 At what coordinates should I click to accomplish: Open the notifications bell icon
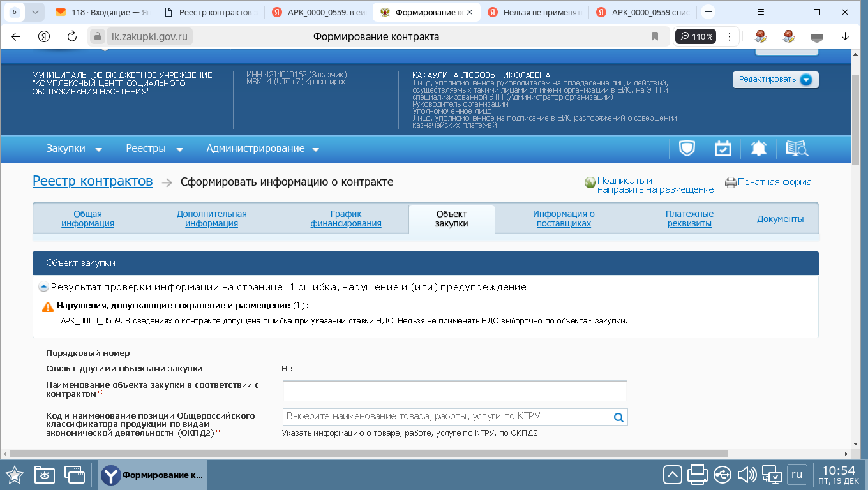[758, 149]
